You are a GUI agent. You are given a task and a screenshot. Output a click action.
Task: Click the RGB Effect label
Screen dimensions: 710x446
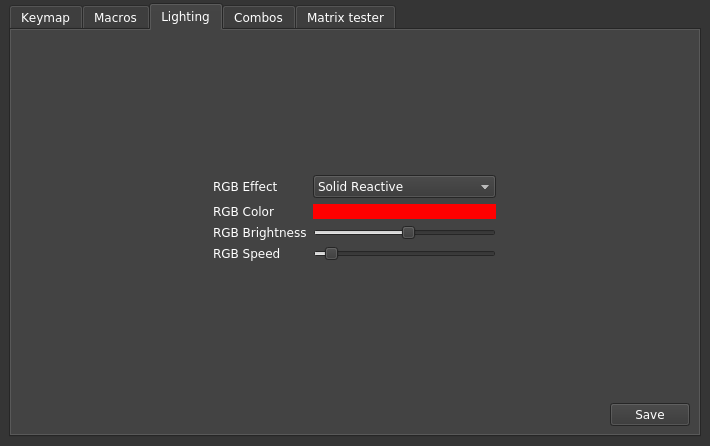(245, 187)
